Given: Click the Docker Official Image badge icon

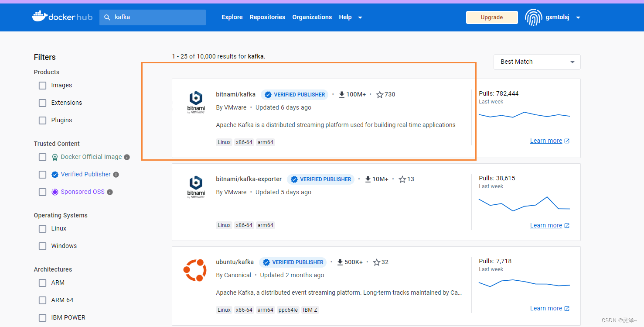Looking at the screenshot, I should pos(55,157).
